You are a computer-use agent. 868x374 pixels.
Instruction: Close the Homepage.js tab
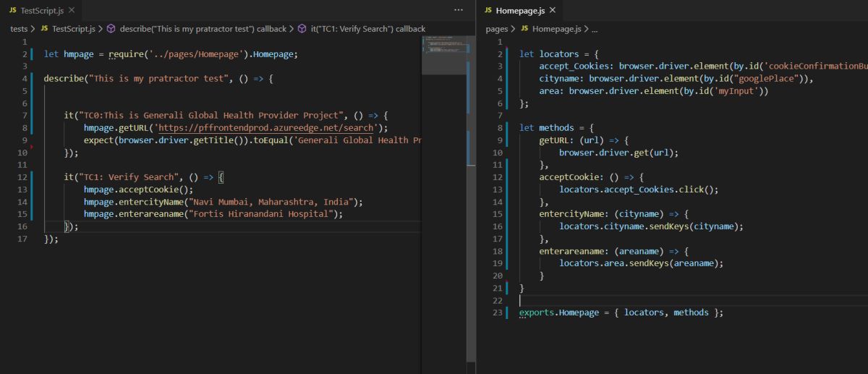coord(553,10)
